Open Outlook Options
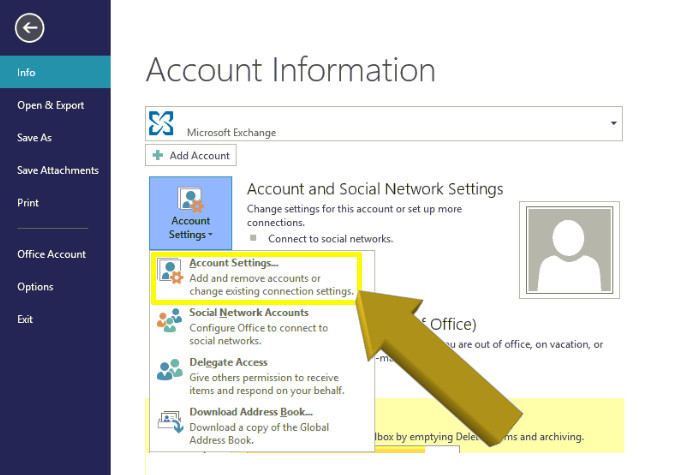 pos(35,287)
